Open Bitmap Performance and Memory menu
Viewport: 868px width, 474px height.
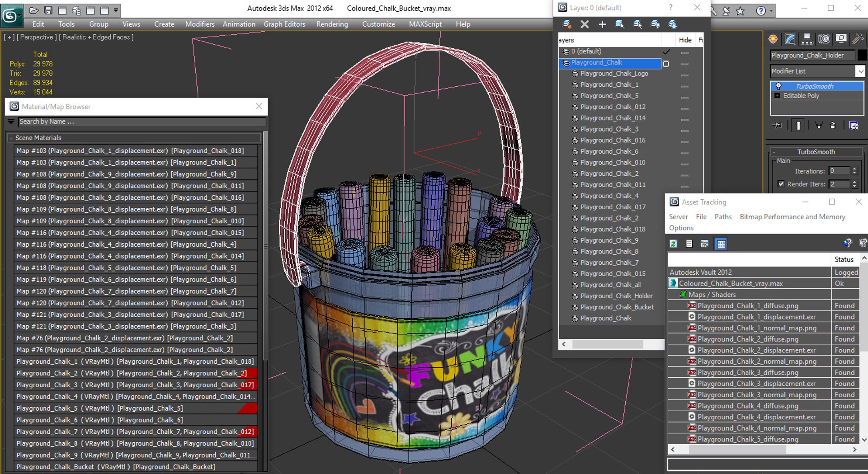pos(793,217)
